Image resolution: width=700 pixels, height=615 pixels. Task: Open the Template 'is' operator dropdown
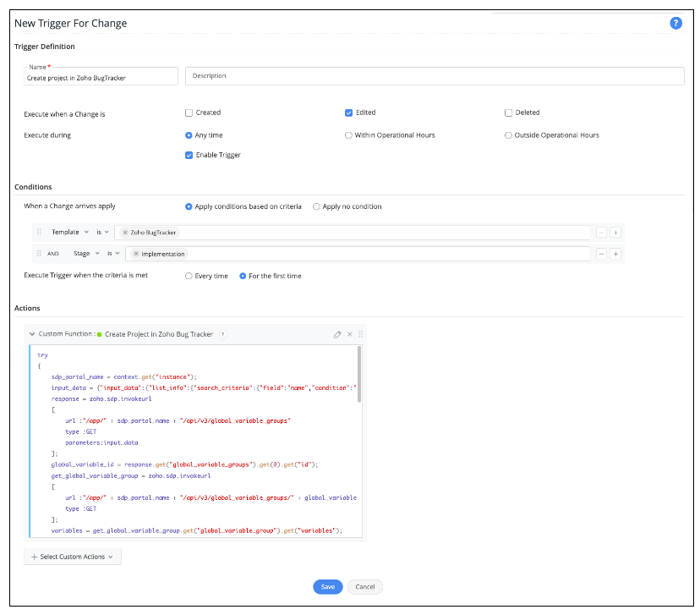coord(102,232)
